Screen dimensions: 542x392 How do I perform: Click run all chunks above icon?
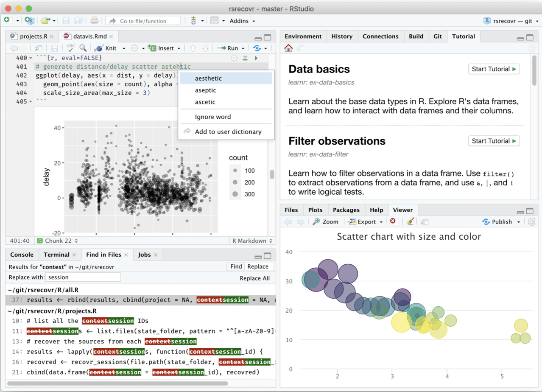coord(245,58)
